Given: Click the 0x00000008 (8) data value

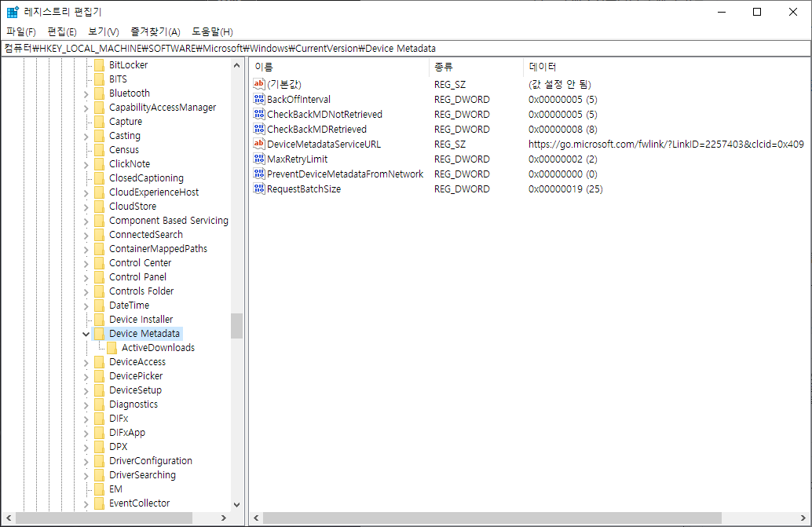Looking at the screenshot, I should 562,130.
